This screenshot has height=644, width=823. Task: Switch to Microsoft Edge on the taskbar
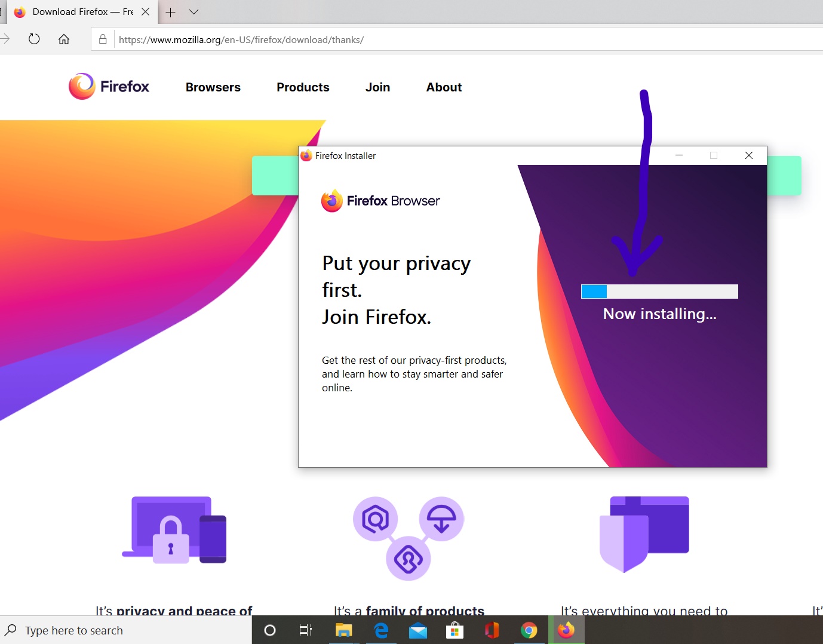381,630
